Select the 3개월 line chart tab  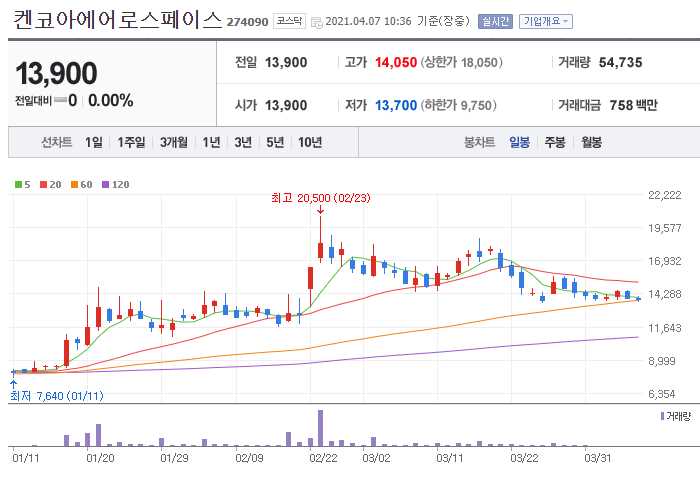[174, 142]
